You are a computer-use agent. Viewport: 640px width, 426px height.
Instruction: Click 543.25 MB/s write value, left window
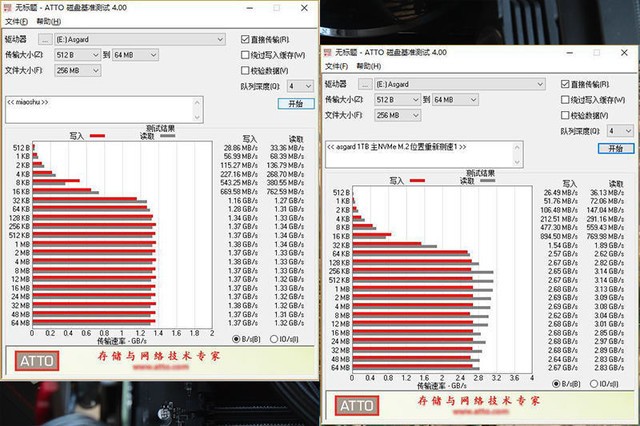(x=239, y=183)
